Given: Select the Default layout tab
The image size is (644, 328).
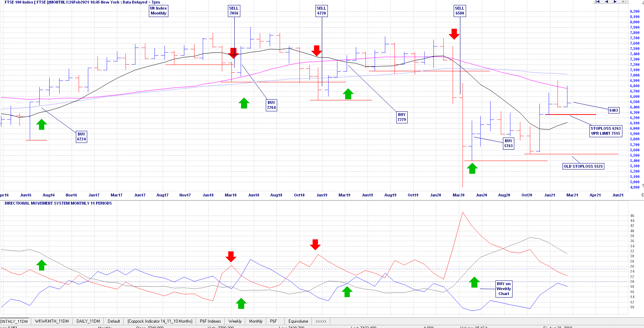Looking at the screenshot, I should point(114,321).
